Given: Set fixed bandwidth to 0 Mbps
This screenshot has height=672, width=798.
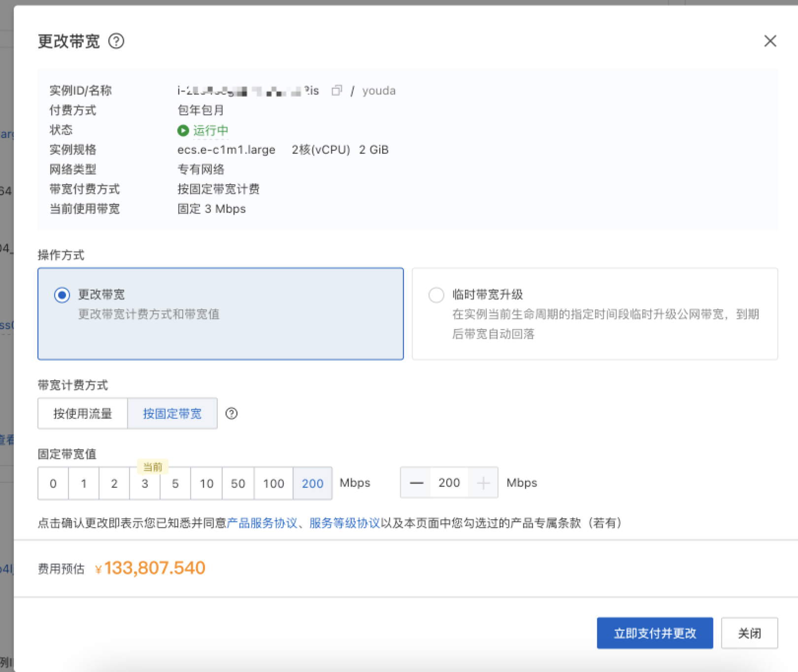Looking at the screenshot, I should [53, 483].
